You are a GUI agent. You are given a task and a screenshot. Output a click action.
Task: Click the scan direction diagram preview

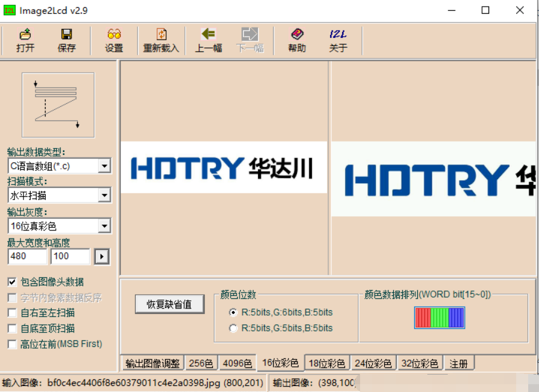click(58, 105)
